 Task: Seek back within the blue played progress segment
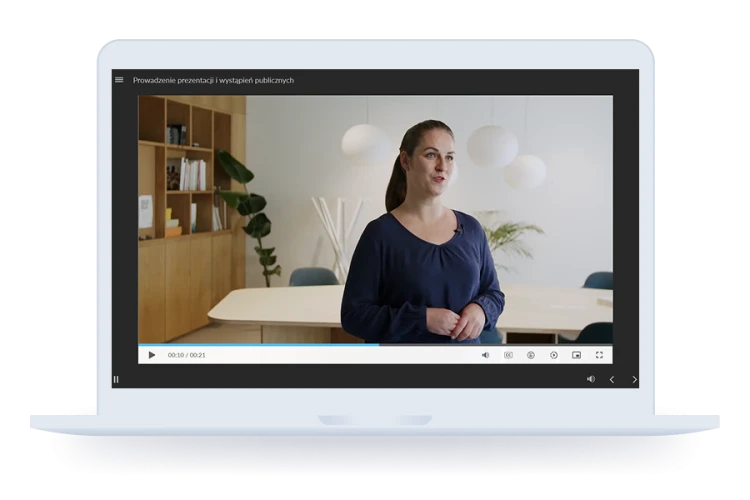[x=259, y=344]
